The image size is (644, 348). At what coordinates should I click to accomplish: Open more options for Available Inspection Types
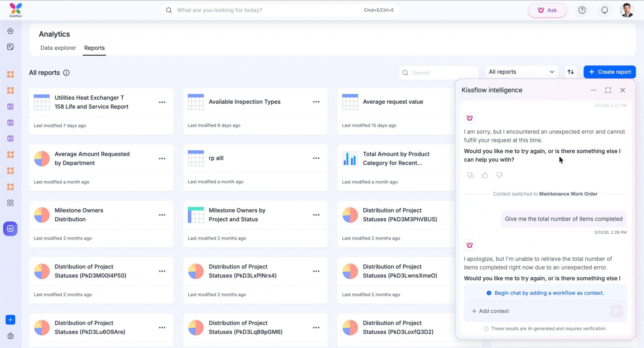(x=316, y=102)
